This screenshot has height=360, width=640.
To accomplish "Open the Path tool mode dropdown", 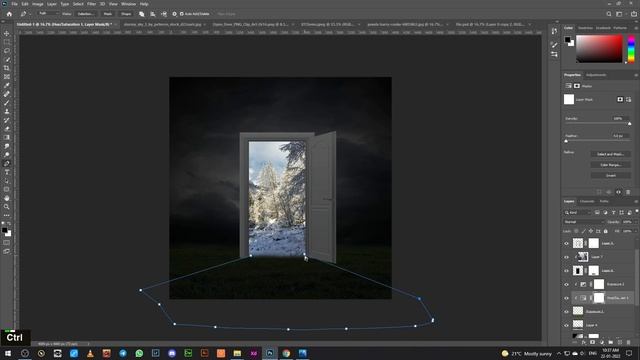I will tap(48, 14).
